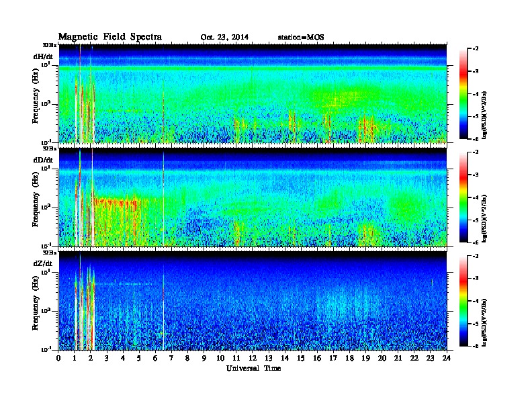
Task: Click inside the dH/dt spectrogram plot
Action: [253, 93]
